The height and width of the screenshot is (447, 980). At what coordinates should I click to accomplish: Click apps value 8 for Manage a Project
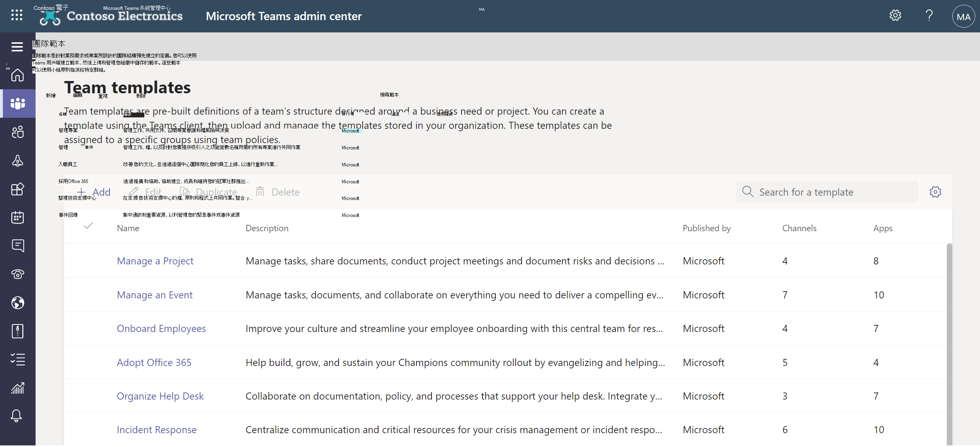click(876, 261)
